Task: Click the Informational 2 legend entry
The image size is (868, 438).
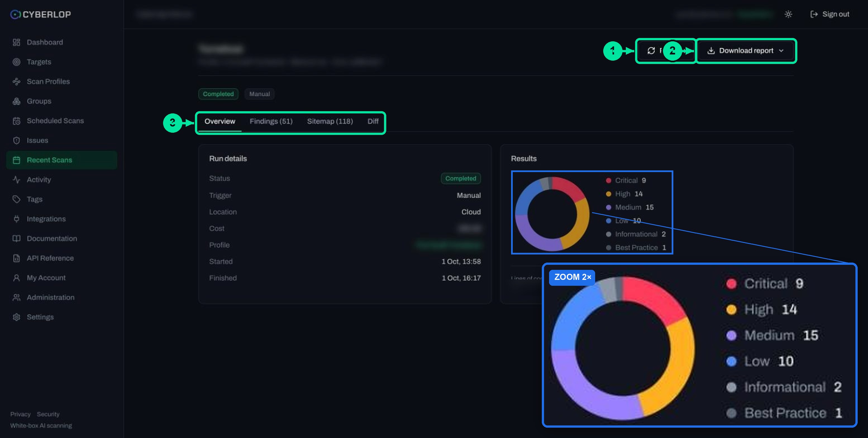Action: point(636,234)
